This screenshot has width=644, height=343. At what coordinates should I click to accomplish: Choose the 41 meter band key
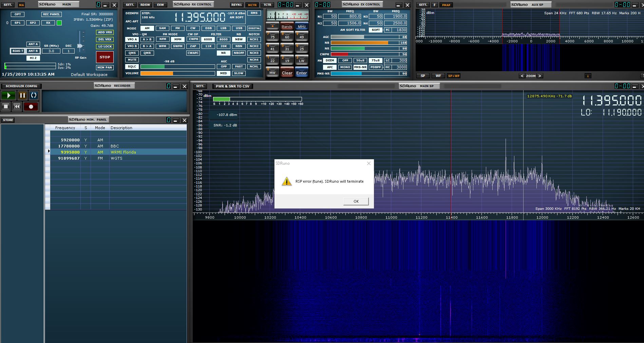(272, 48)
